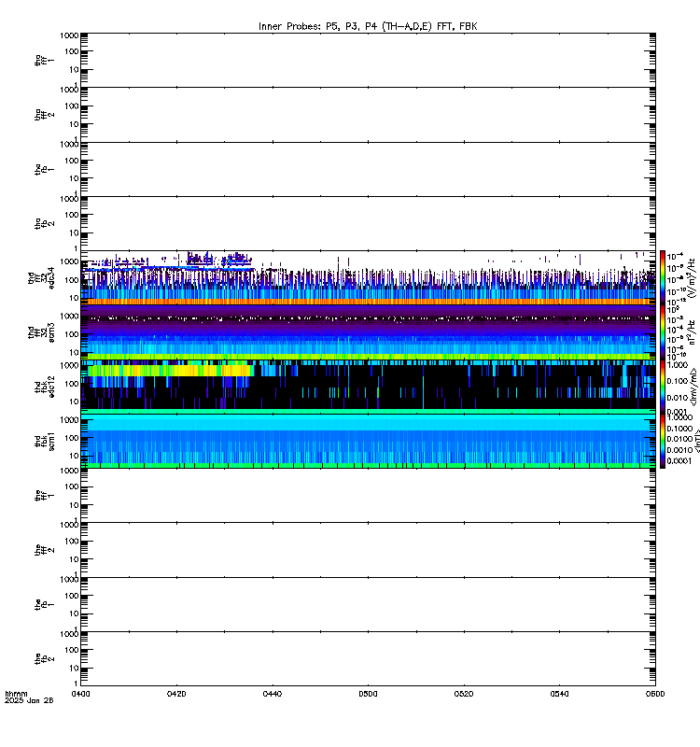Click the 0440 time axis label
The image size is (700, 747).
272,694
